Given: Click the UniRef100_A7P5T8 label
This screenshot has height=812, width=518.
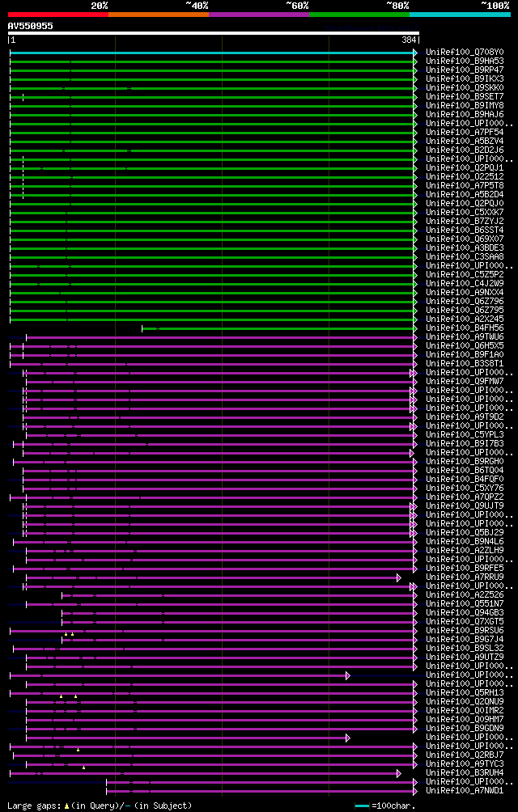Looking at the screenshot, I should pos(465,186).
